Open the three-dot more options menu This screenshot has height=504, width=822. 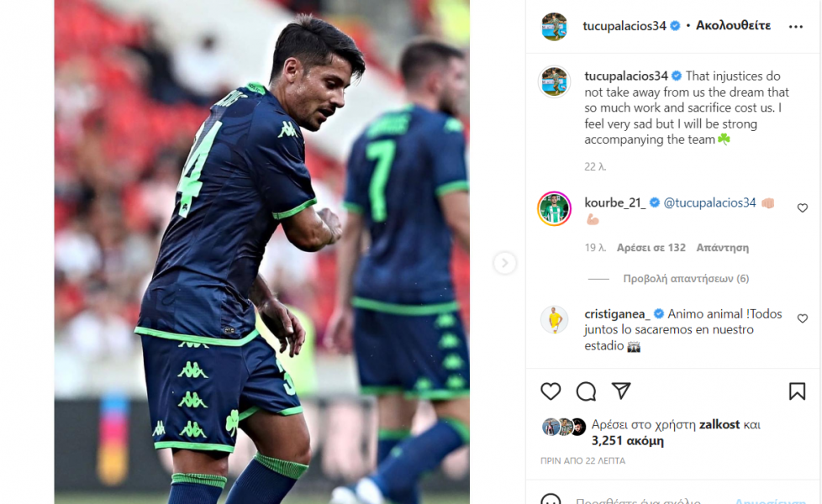795,26
